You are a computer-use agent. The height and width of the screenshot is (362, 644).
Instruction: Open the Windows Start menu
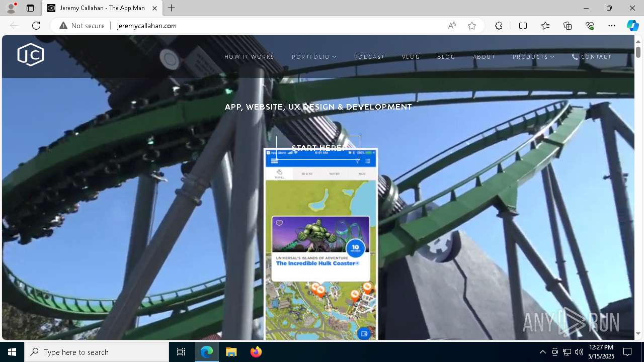point(12,352)
